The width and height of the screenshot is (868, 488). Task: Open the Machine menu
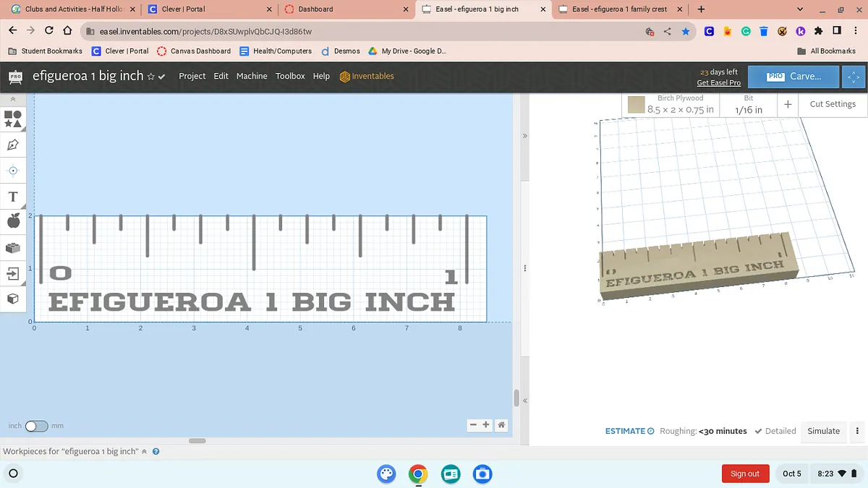252,76
